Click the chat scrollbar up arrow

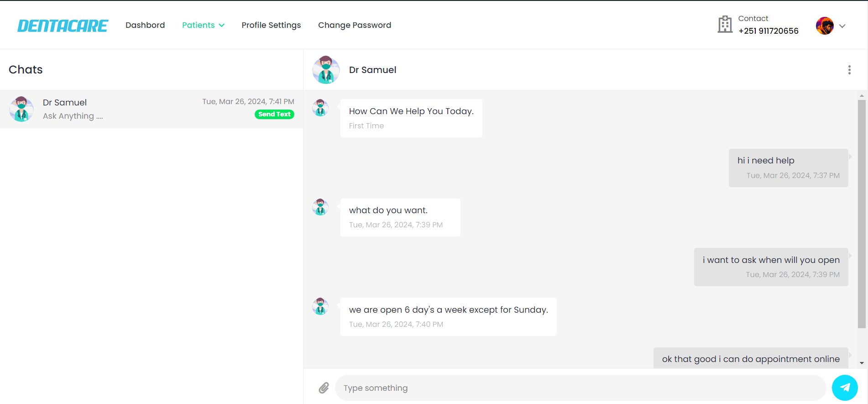coord(862,96)
